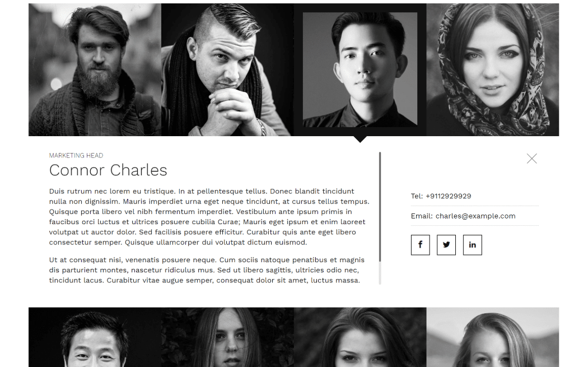Open the dark-haired woman's photo, third in bottom row

pyautogui.click(x=360, y=337)
